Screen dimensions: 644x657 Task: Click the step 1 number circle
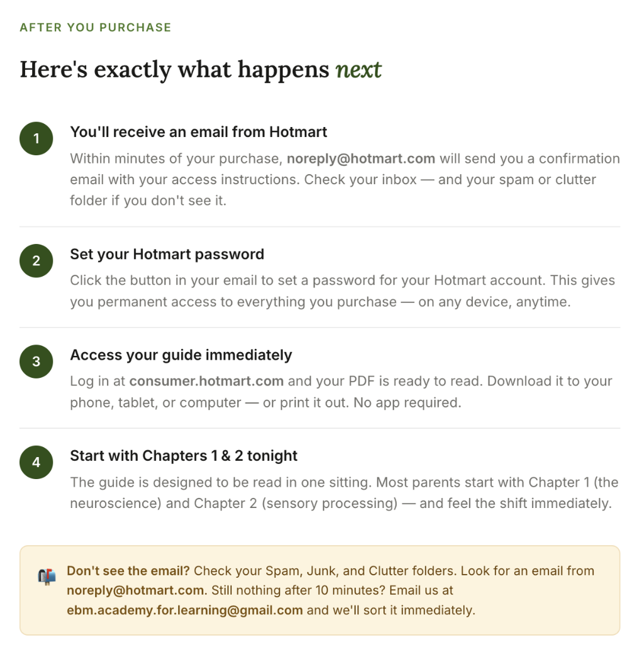[36, 139]
